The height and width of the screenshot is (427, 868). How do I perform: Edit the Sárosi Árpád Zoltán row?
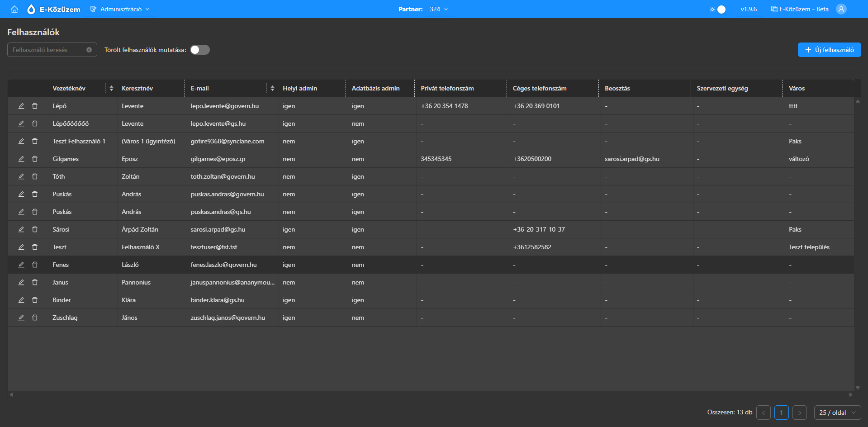(x=21, y=229)
